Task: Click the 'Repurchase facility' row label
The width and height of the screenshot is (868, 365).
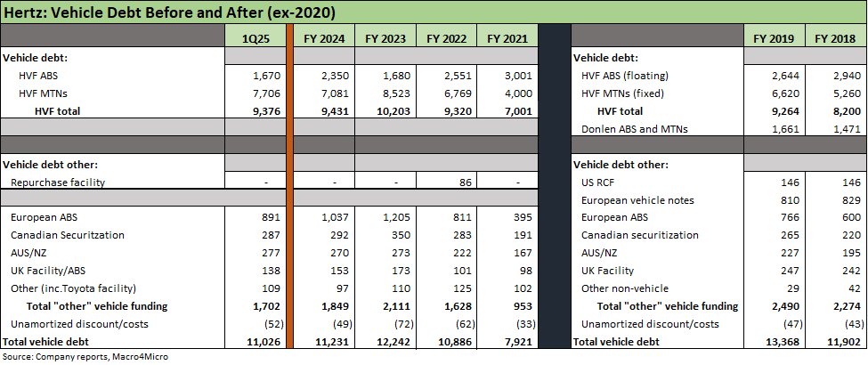Action: (58, 182)
